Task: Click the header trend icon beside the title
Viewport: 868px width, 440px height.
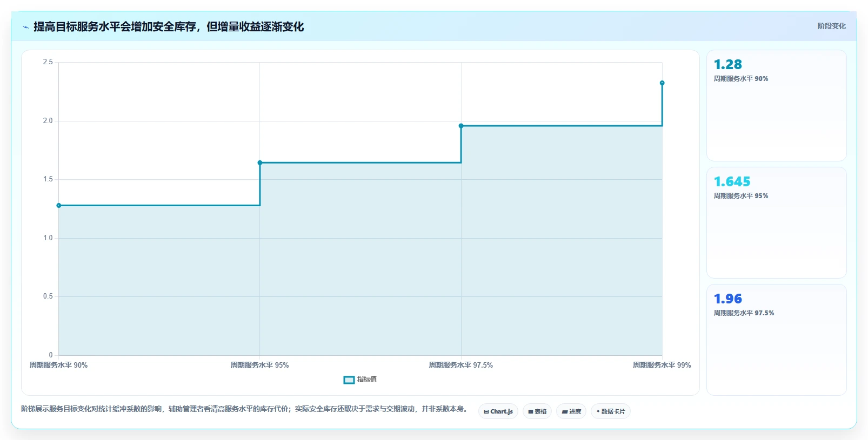Action: 25,27
